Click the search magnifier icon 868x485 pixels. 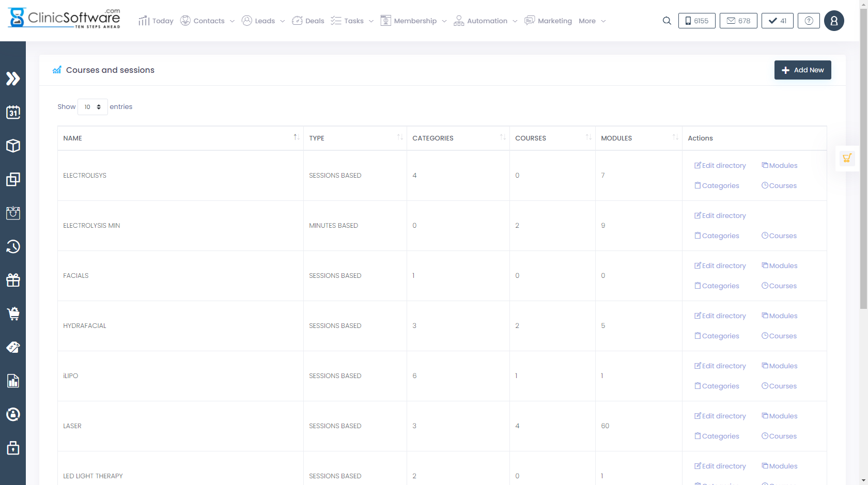click(x=667, y=21)
